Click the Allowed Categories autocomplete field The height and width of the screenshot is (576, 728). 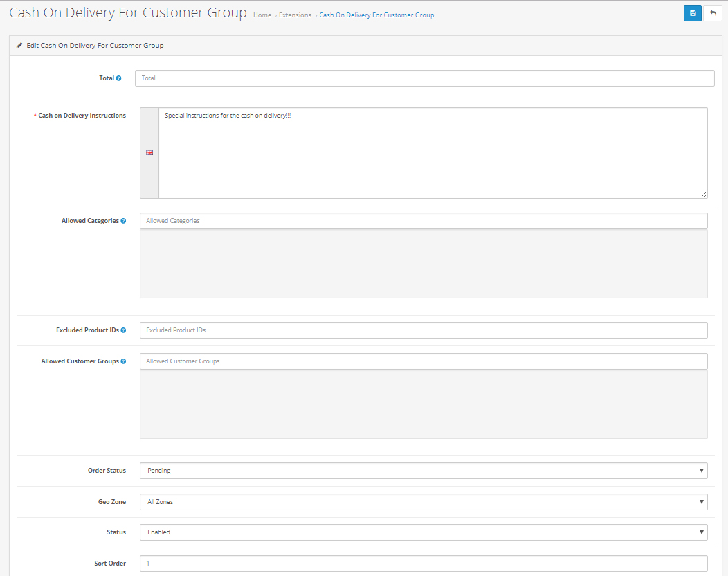424,221
